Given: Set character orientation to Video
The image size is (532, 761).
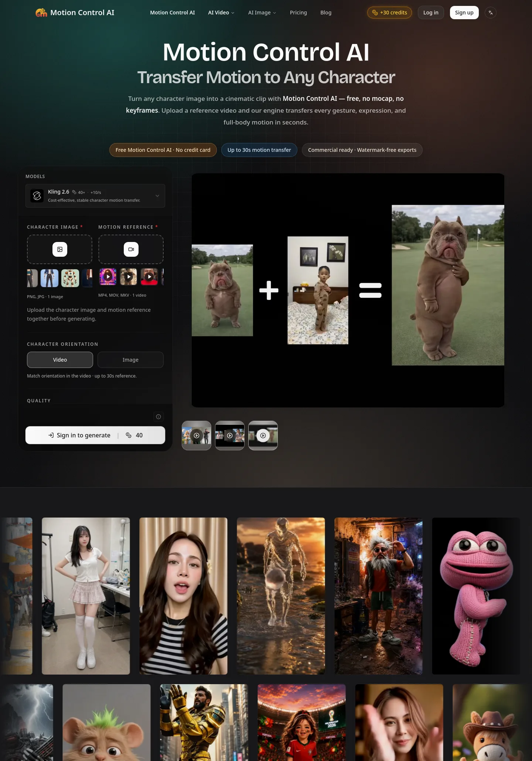Looking at the screenshot, I should click(60, 360).
